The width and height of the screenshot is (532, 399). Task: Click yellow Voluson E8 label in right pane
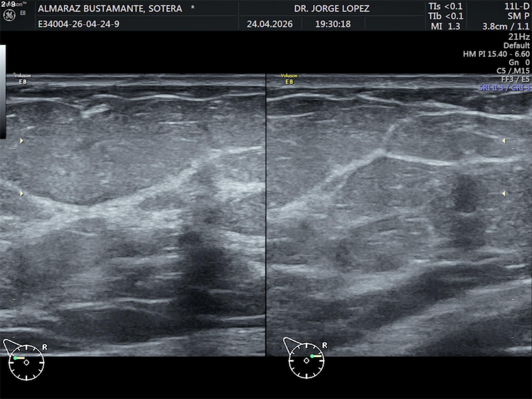(289, 79)
